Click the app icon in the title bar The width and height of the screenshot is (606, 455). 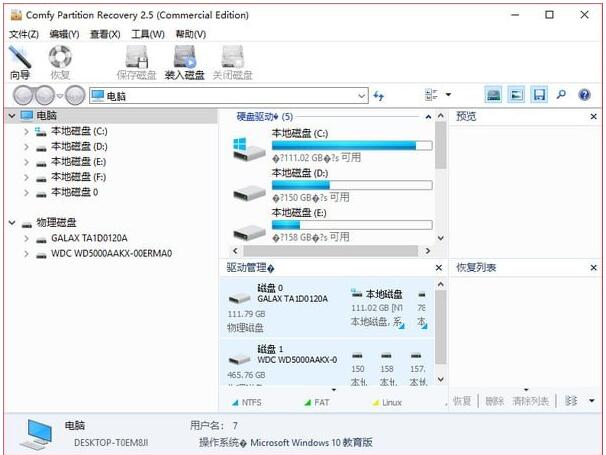point(16,15)
